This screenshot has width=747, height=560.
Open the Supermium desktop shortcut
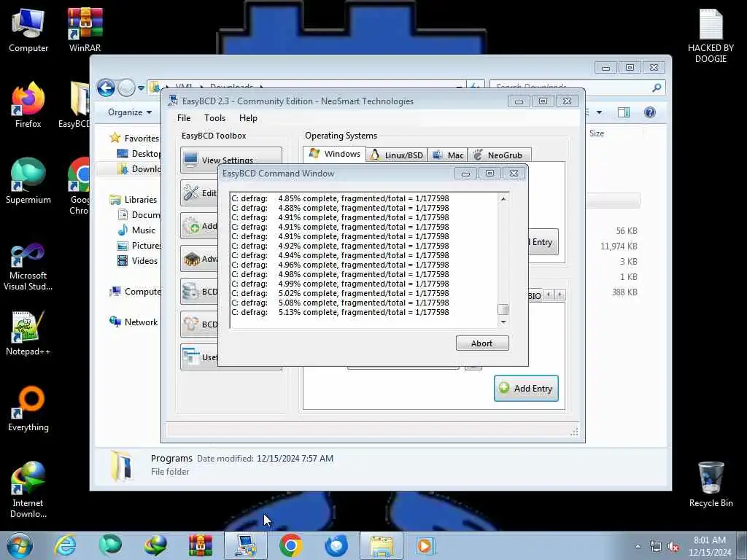coord(28,182)
